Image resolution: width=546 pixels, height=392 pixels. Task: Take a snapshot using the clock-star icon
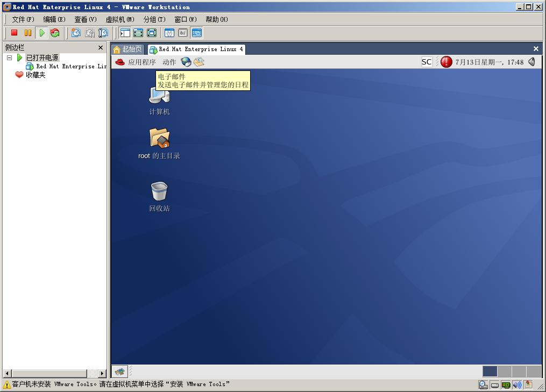point(76,33)
